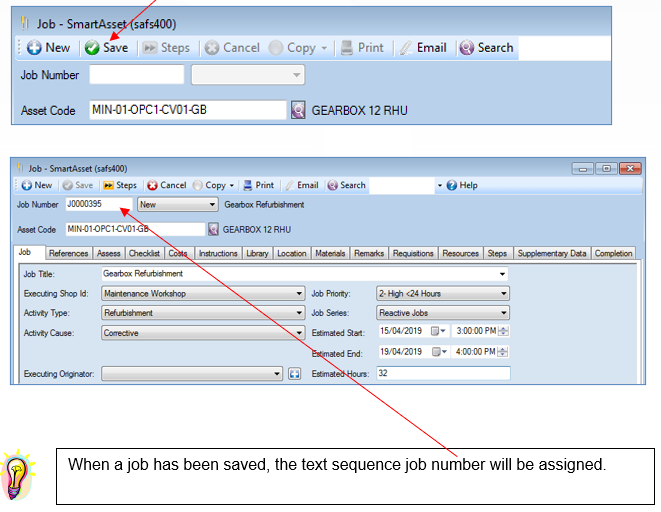This screenshot has height=512, width=661.
Task: Click the Estimated Hours input field
Action: tap(443, 373)
